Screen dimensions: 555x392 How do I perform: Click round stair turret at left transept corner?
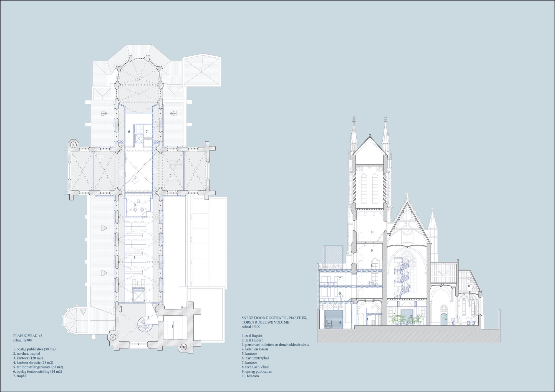point(74,144)
